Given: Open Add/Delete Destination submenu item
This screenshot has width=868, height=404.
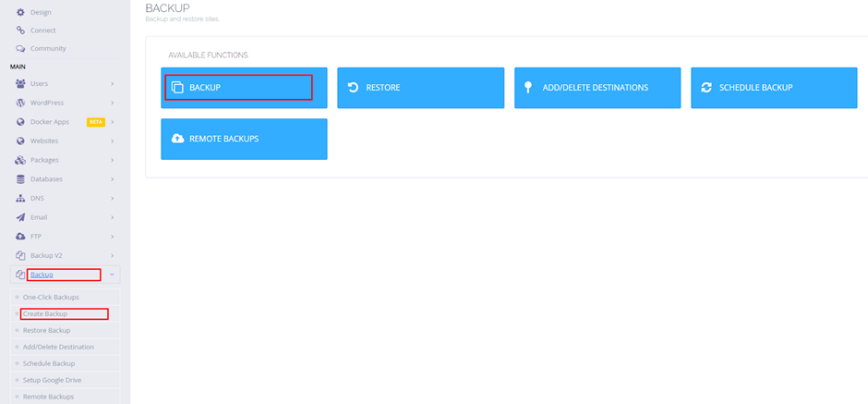Looking at the screenshot, I should [x=66, y=347].
